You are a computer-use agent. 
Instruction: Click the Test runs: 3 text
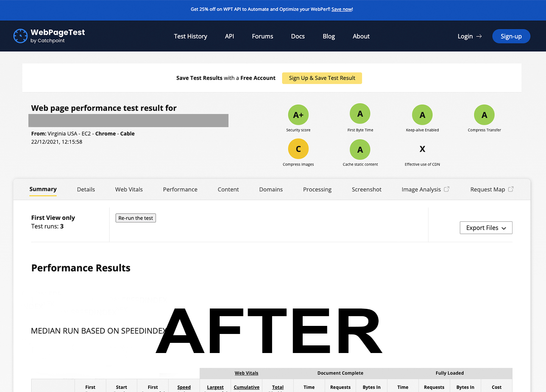click(x=47, y=226)
